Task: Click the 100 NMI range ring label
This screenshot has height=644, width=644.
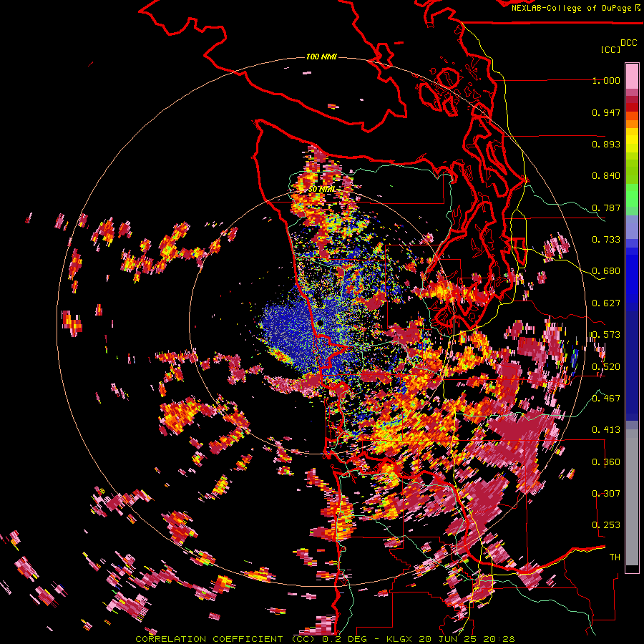Action: (321, 57)
